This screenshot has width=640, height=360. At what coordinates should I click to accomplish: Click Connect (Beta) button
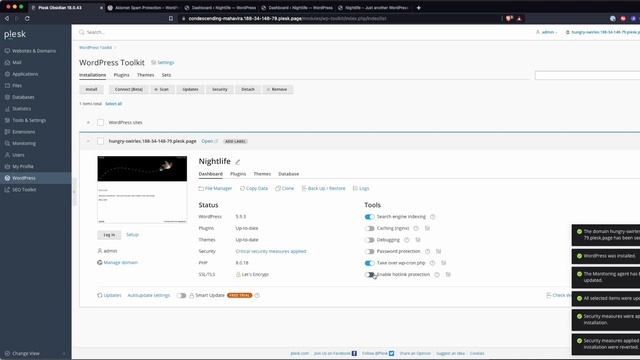click(x=129, y=89)
